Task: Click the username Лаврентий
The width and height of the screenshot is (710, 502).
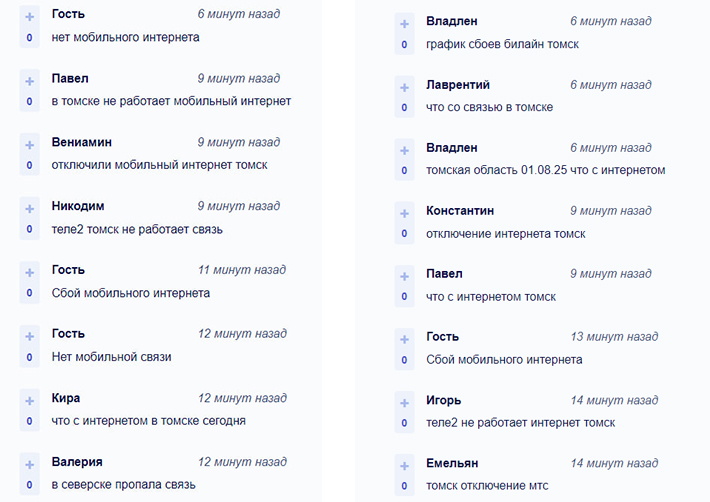Action: pos(458,85)
